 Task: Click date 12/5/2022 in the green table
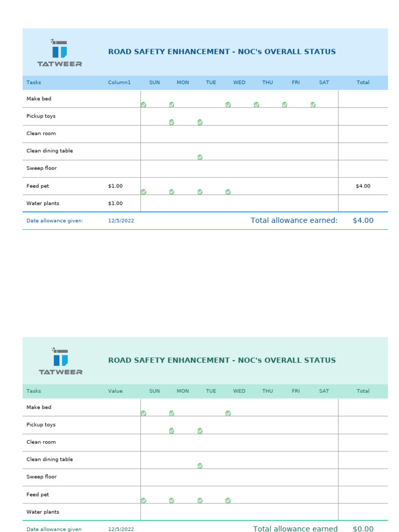[121, 529]
